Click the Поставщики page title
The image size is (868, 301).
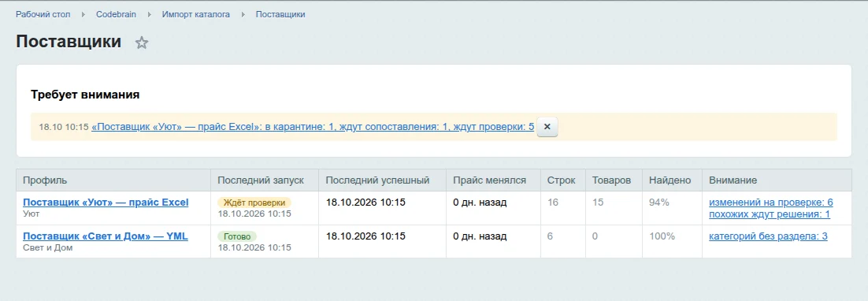pos(69,42)
